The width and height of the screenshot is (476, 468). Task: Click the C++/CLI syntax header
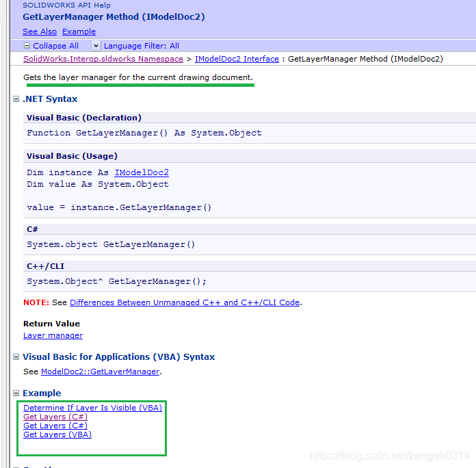click(46, 266)
